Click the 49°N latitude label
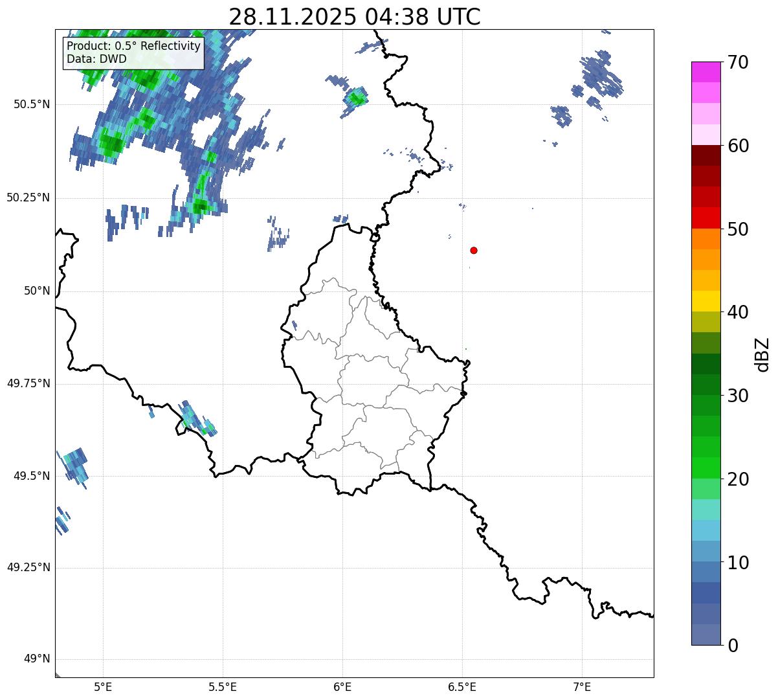The width and height of the screenshot is (778, 700). point(37,659)
